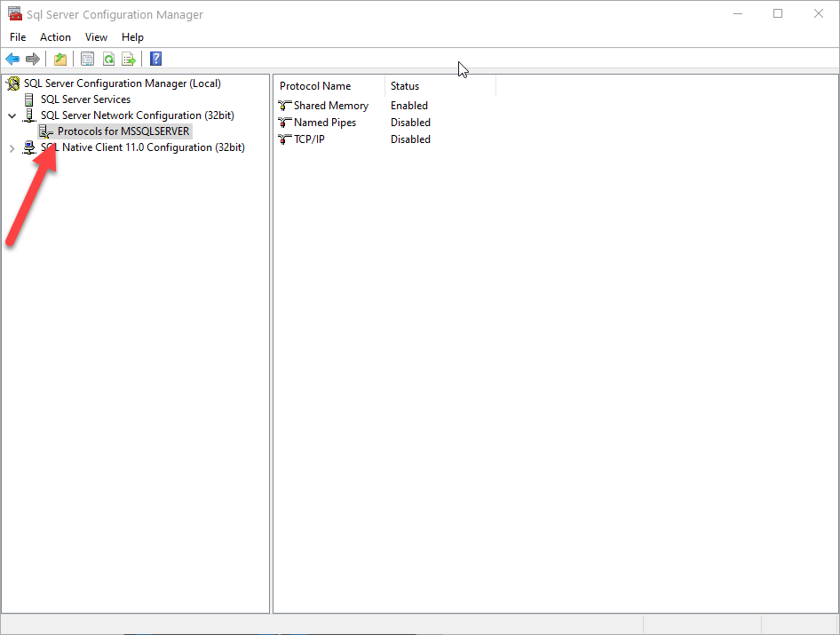Click the blue Help question mark icon
The width and height of the screenshot is (840, 635).
click(156, 59)
